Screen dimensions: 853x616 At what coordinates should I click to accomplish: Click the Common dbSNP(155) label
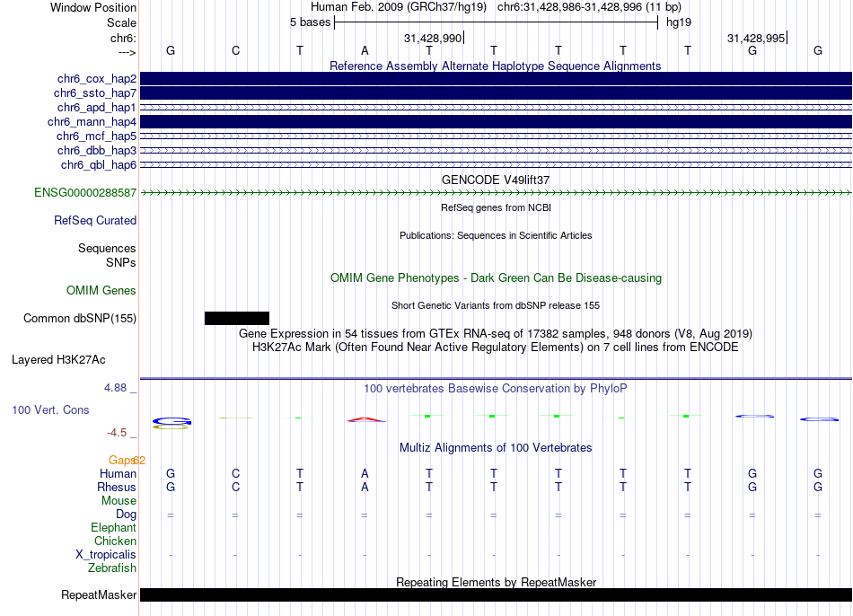point(79,319)
